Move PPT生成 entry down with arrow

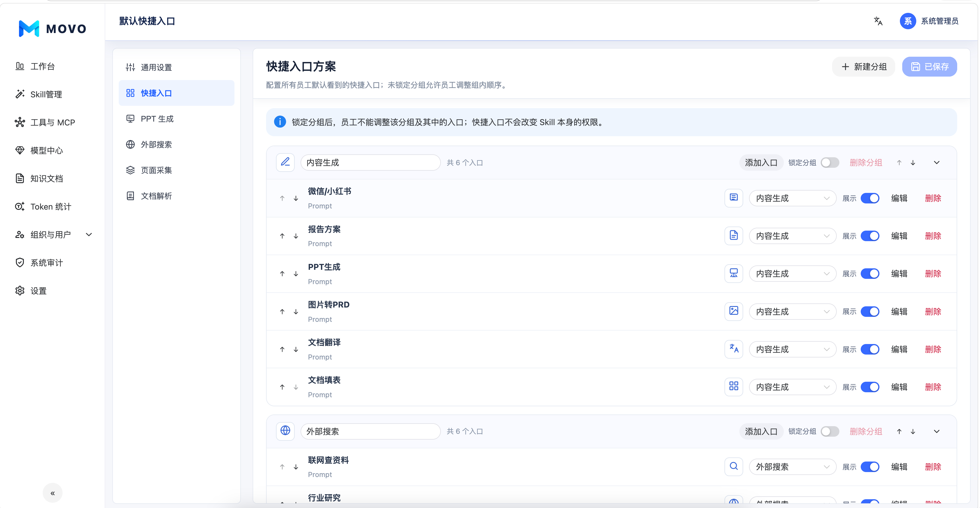tap(296, 274)
